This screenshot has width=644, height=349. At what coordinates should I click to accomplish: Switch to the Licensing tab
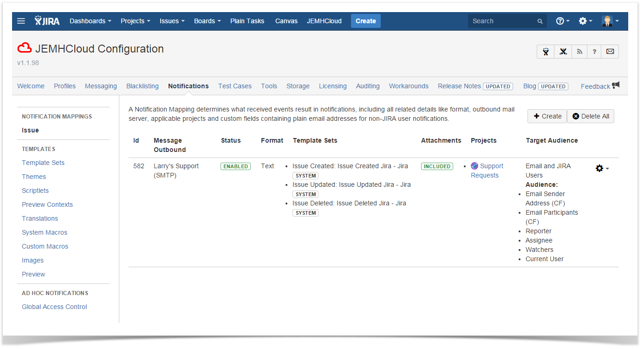click(333, 86)
